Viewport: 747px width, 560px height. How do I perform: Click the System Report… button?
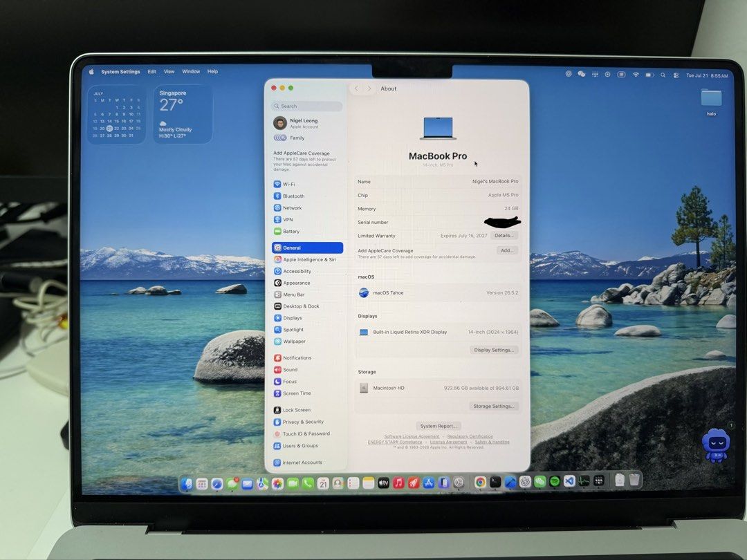click(439, 426)
